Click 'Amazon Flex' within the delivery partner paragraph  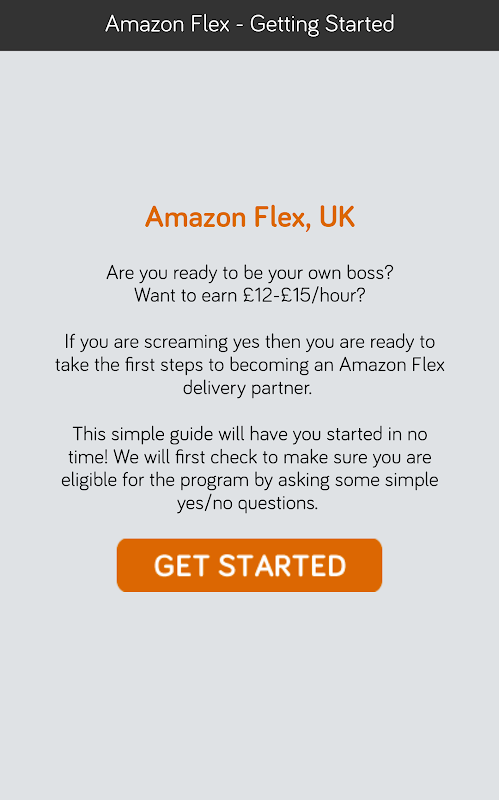coord(392,365)
